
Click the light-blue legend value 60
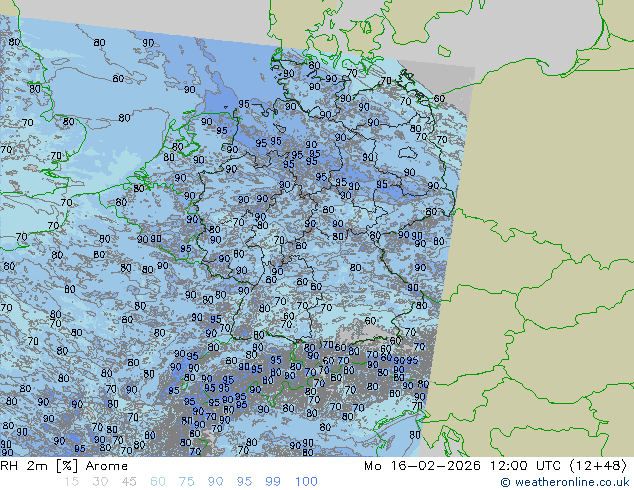[x=158, y=482]
